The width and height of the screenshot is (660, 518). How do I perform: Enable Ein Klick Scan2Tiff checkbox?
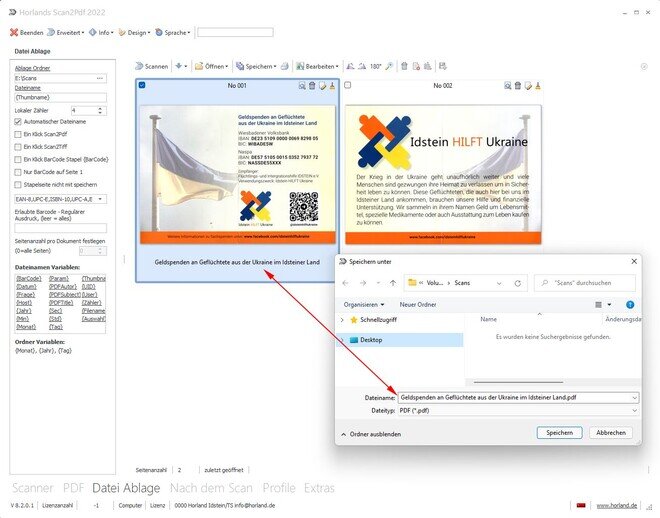tap(18, 147)
